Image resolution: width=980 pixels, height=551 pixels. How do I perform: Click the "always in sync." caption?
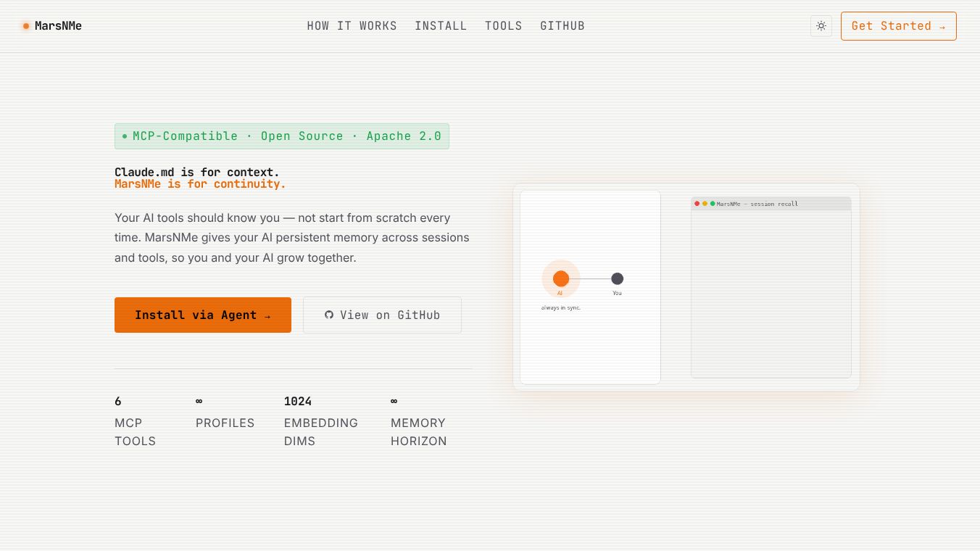point(561,307)
